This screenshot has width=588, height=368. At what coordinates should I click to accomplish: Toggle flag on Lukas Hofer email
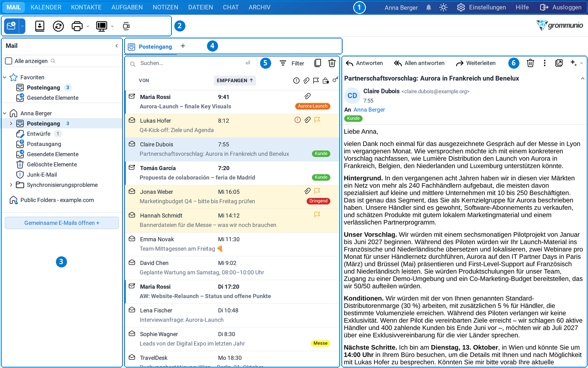coord(317,120)
